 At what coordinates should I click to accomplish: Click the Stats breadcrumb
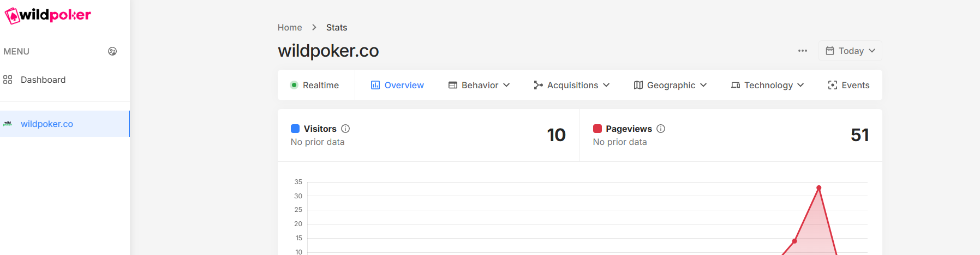tap(337, 27)
